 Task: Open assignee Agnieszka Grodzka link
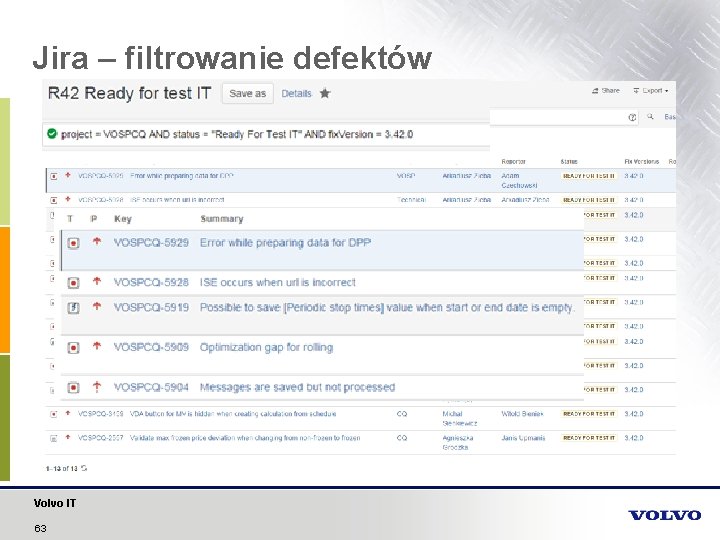[x=458, y=443]
